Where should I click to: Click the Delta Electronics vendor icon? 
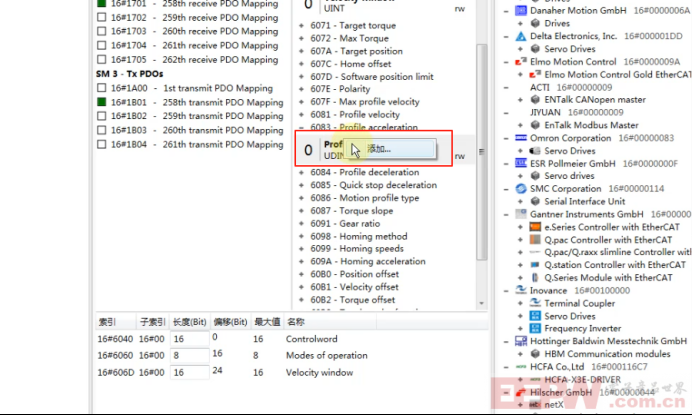click(x=521, y=36)
